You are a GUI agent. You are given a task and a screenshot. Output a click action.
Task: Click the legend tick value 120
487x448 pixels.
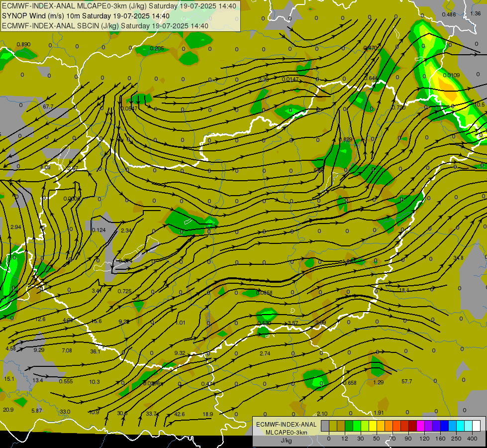point(424,439)
